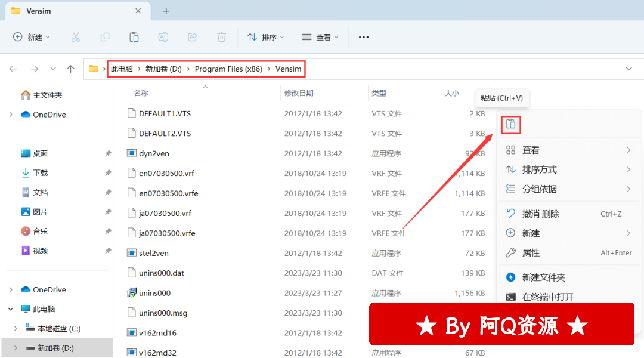Choose 新建文件夹 in the context menu
Screen dimensions: 644x358
(x=569, y=277)
